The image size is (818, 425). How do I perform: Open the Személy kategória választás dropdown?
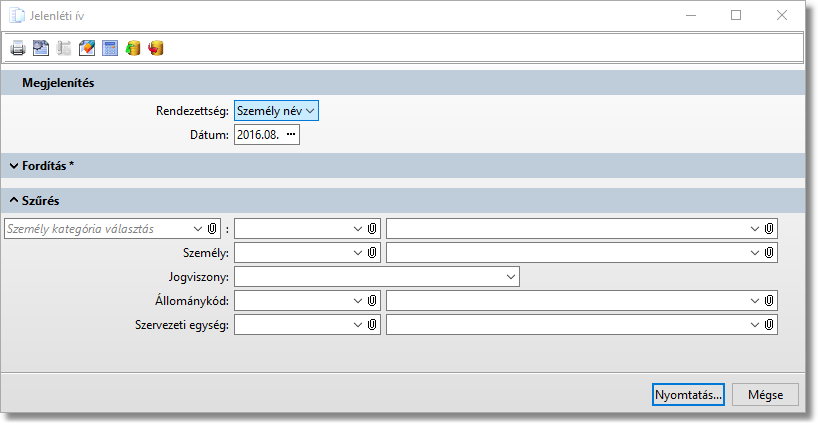tap(197, 229)
